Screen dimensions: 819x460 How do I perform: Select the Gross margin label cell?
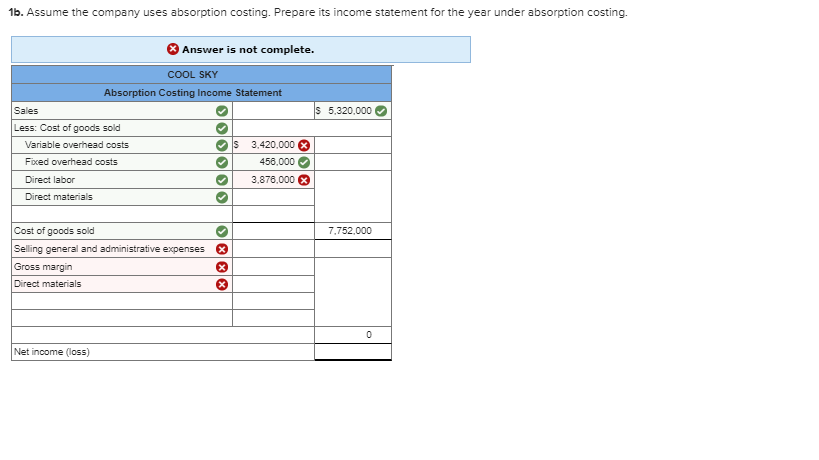122,267
